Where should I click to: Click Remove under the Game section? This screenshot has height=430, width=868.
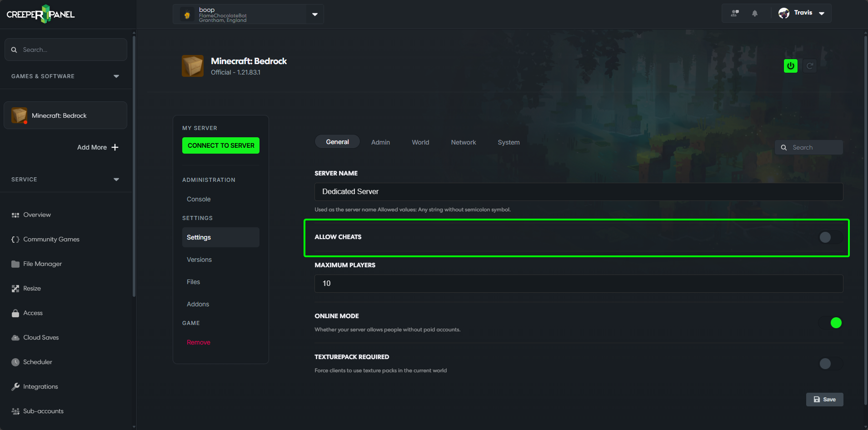point(198,342)
